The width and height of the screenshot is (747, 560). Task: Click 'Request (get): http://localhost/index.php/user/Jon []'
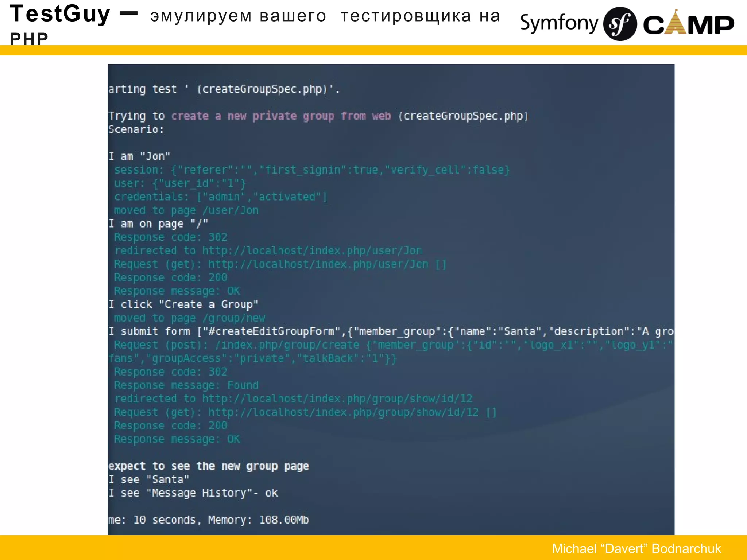click(280, 264)
